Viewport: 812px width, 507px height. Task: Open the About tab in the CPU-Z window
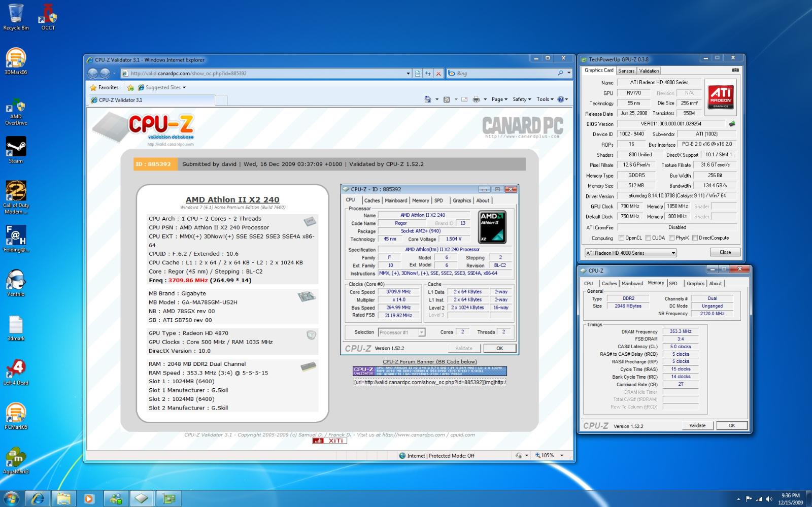tap(715, 283)
